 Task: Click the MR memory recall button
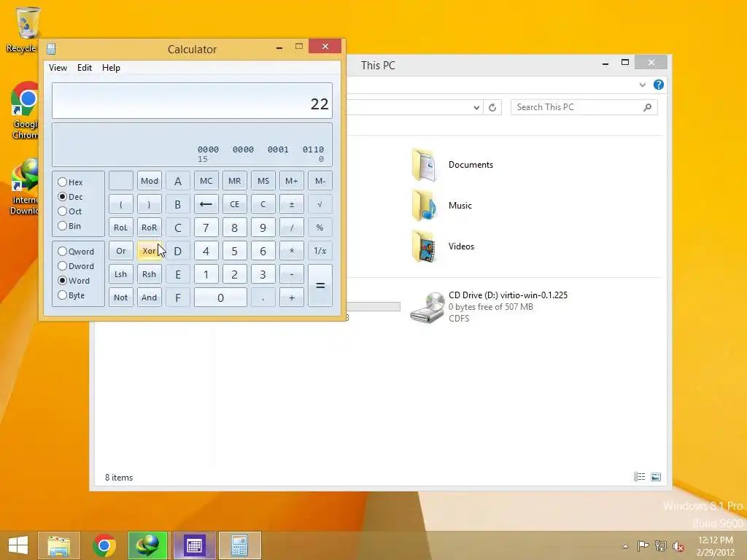point(234,181)
